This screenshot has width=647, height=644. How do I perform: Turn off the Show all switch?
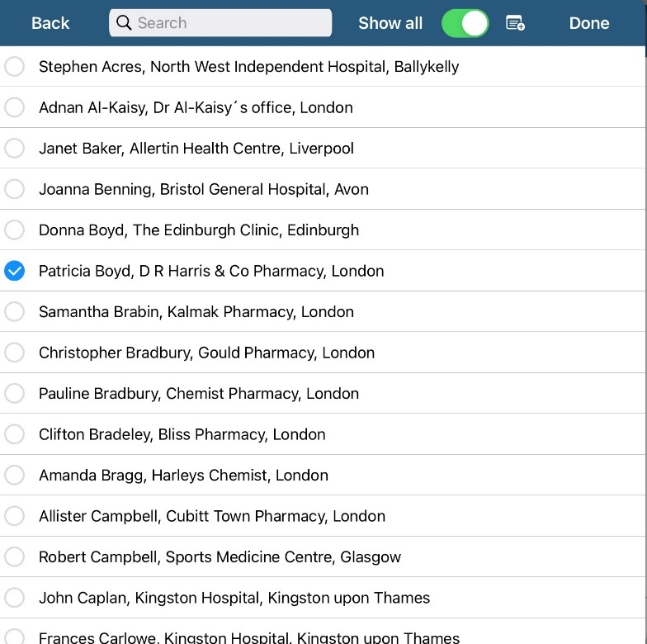click(465, 23)
